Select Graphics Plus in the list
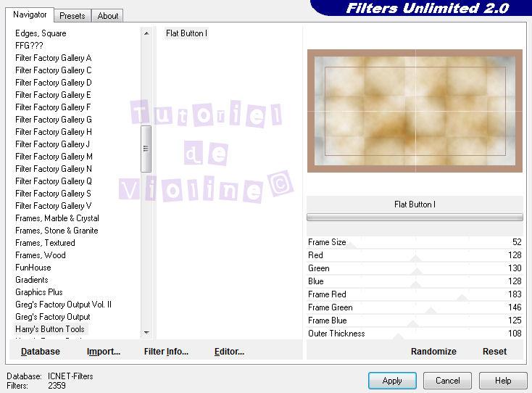 pyautogui.click(x=39, y=292)
